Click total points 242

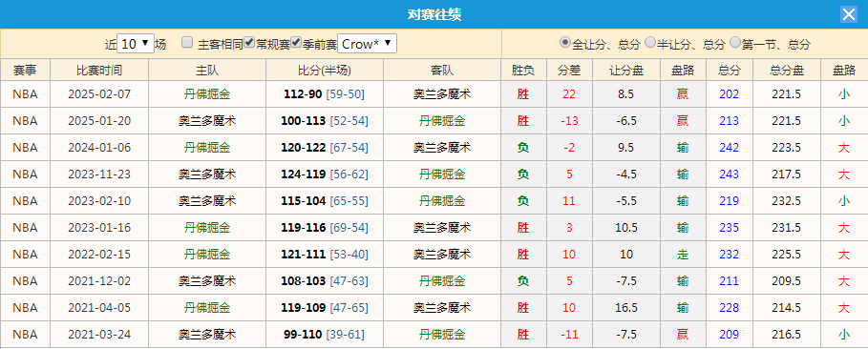tap(729, 148)
